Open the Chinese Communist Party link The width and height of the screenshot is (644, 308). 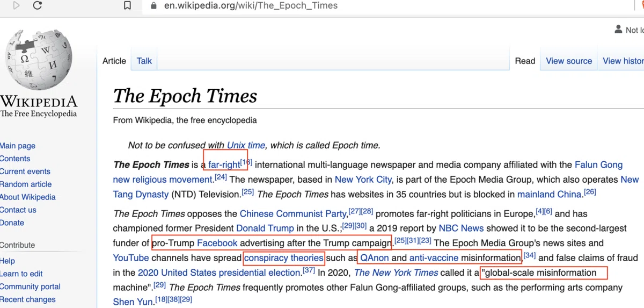pos(293,214)
